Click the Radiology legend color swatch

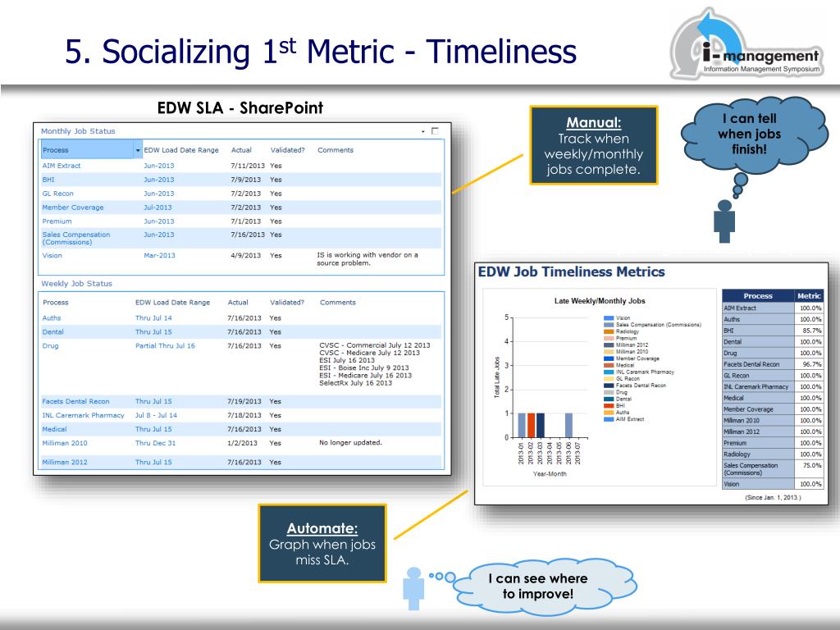click(x=609, y=331)
